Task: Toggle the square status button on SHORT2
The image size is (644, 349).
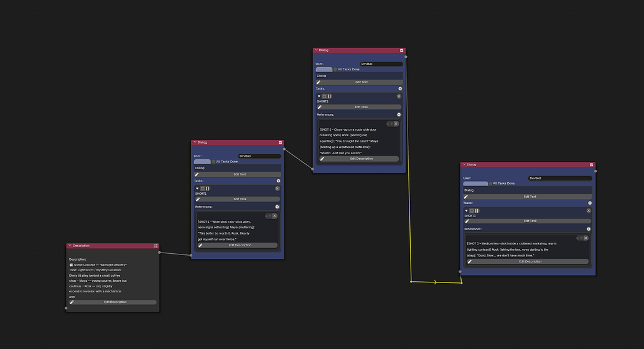Action: (324, 96)
